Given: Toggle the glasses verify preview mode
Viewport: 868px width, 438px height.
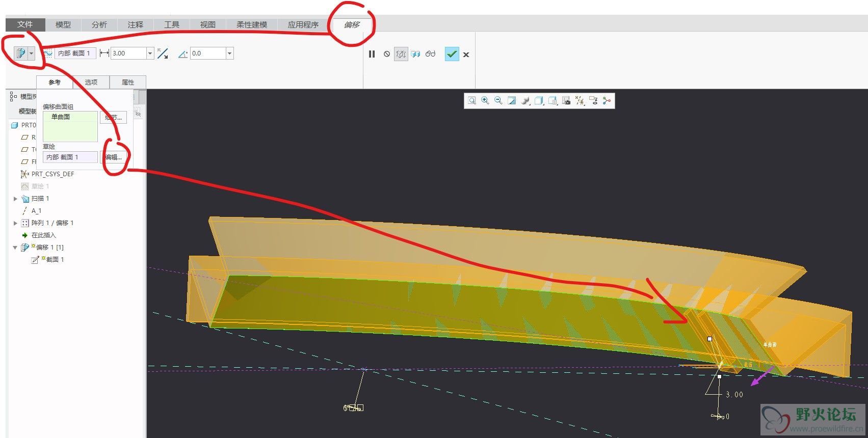Looking at the screenshot, I should [x=431, y=54].
